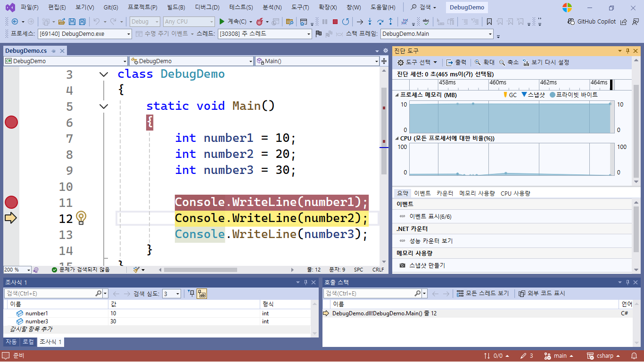The image size is (644, 362).
Task: Click the Restart debugging icon
Action: pos(346,22)
